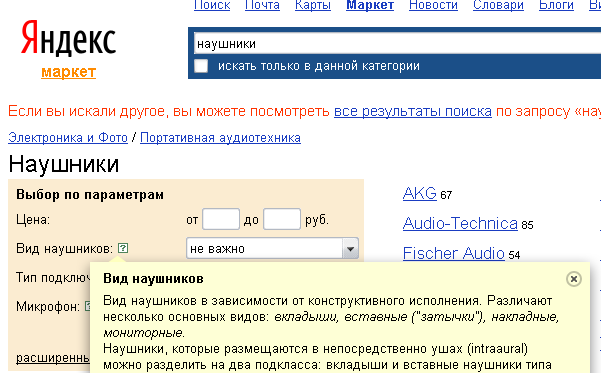
Task: Open the расширенный search link
Action: pos(53,358)
